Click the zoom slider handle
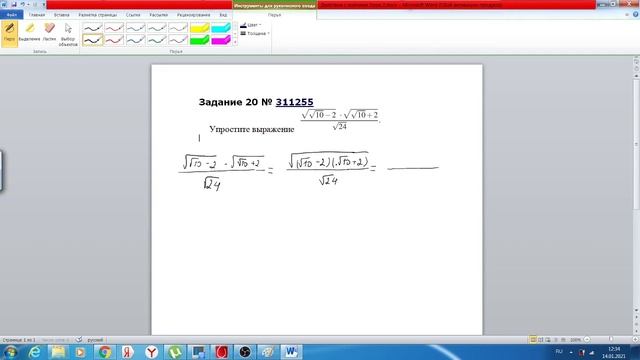The height and width of the screenshot is (360, 640). (x=611, y=340)
